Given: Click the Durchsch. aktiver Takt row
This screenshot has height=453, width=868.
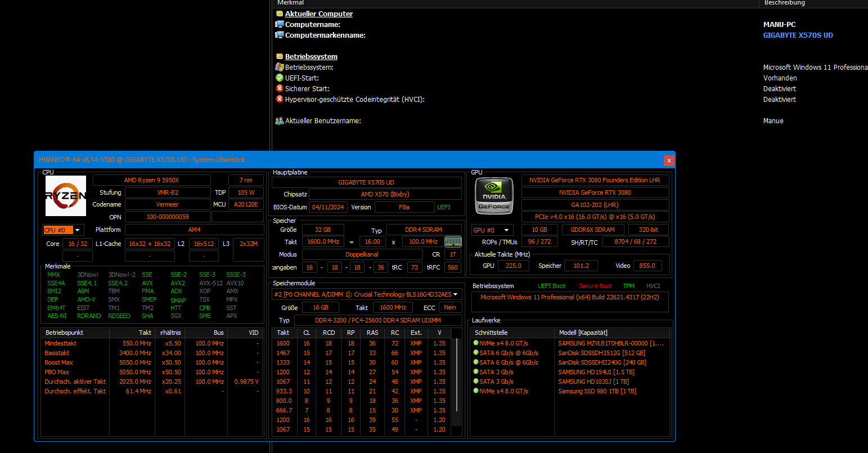Looking at the screenshot, I should (152, 382).
